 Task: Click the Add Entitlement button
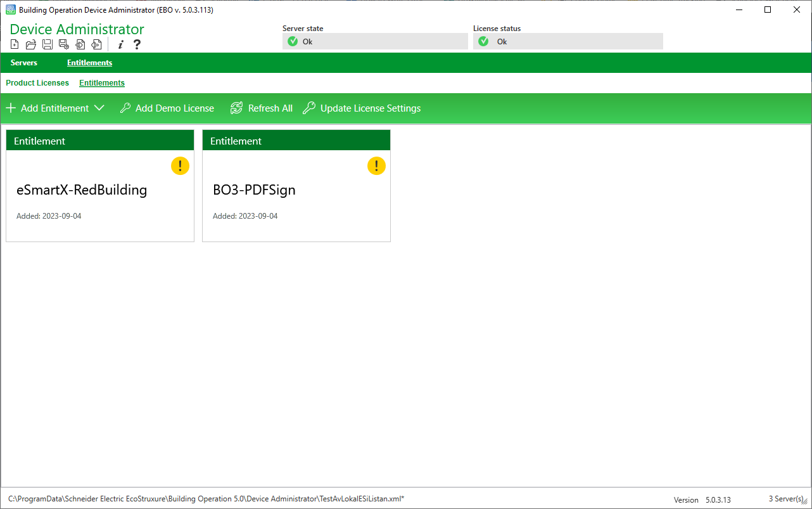point(55,108)
